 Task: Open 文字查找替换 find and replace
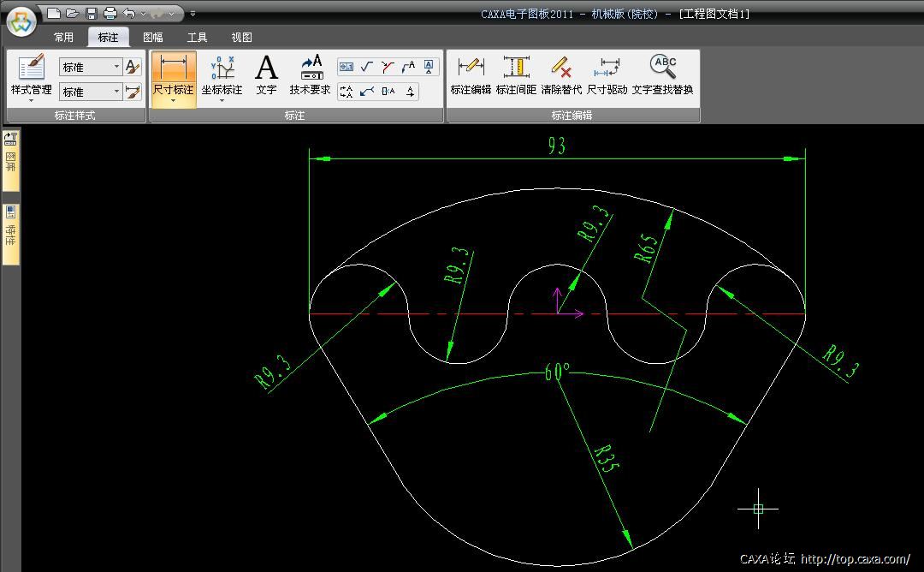pyautogui.click(x=662, y=74)
